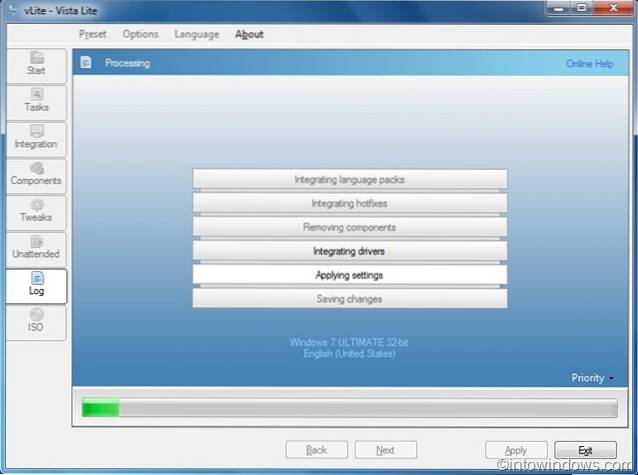This screenshot has height=475, width=638.
Task: Select the Tasks sidebar icon
Action: point(36,95)
